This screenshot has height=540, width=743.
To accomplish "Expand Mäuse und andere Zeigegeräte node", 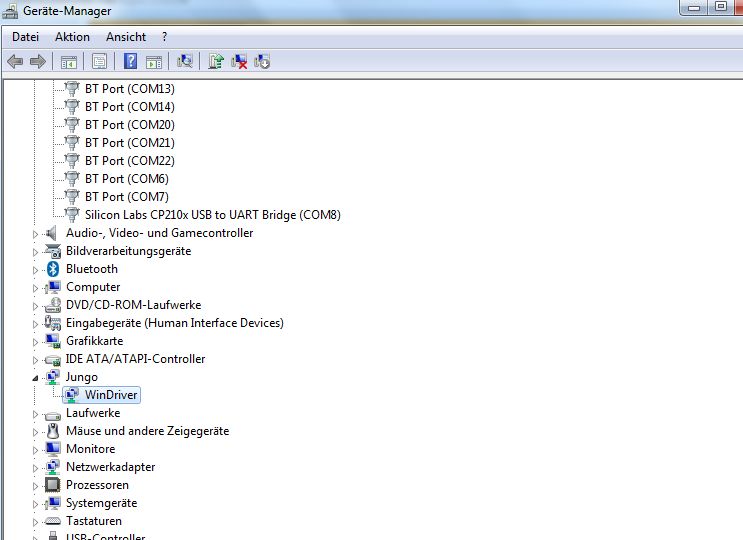I will click(x=35, y=432).
